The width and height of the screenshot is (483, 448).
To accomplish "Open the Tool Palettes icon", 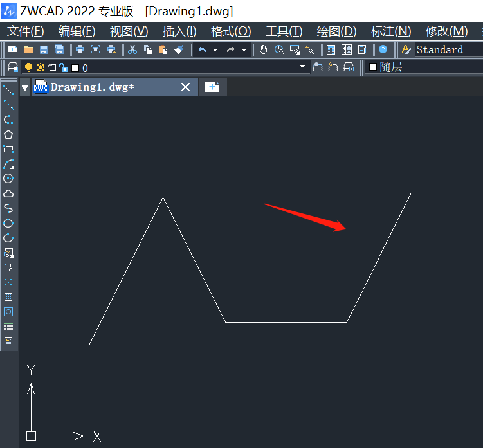I will click(362, 49).
